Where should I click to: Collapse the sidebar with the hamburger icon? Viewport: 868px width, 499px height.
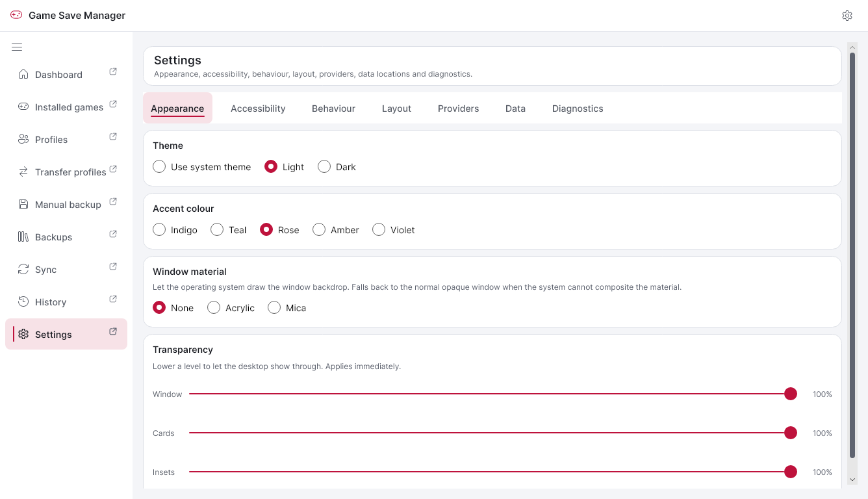point(17,47)
